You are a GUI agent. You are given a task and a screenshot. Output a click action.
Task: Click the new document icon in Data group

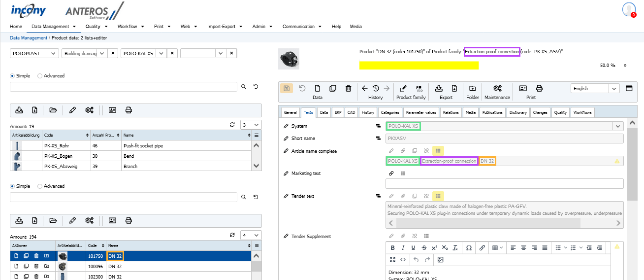[318, 88]
